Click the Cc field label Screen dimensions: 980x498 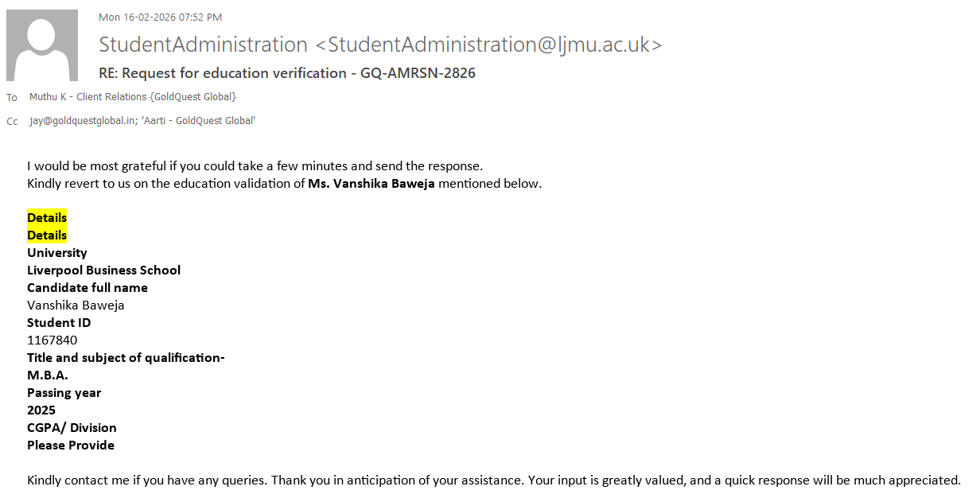[12, 122]
